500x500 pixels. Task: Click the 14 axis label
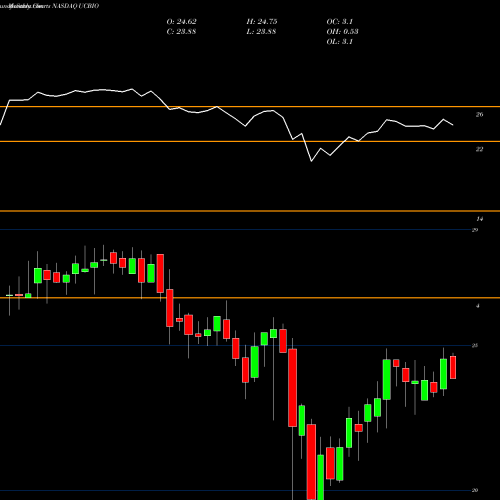pos(479,219)
